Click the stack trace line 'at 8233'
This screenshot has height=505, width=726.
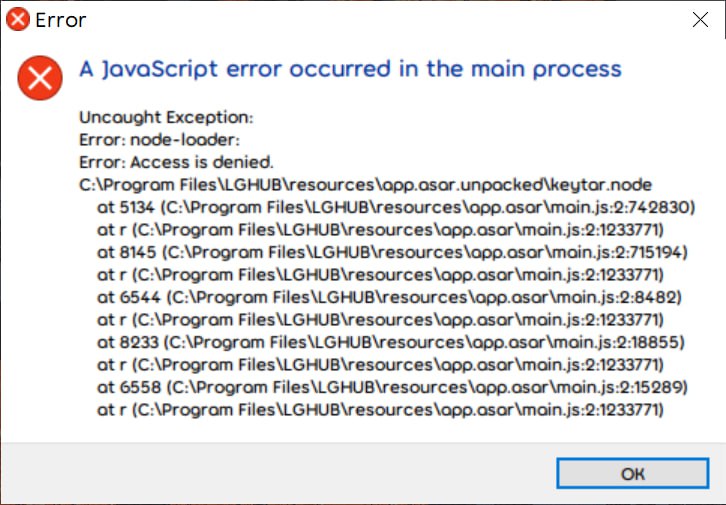coord(391,343)
